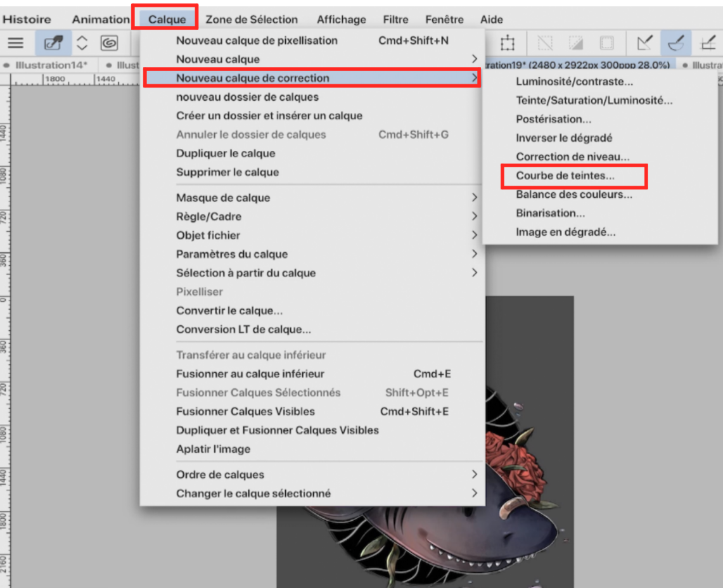Expand the Nouveau calque submenu
The image size is (723, 588).
click(312, 59)
